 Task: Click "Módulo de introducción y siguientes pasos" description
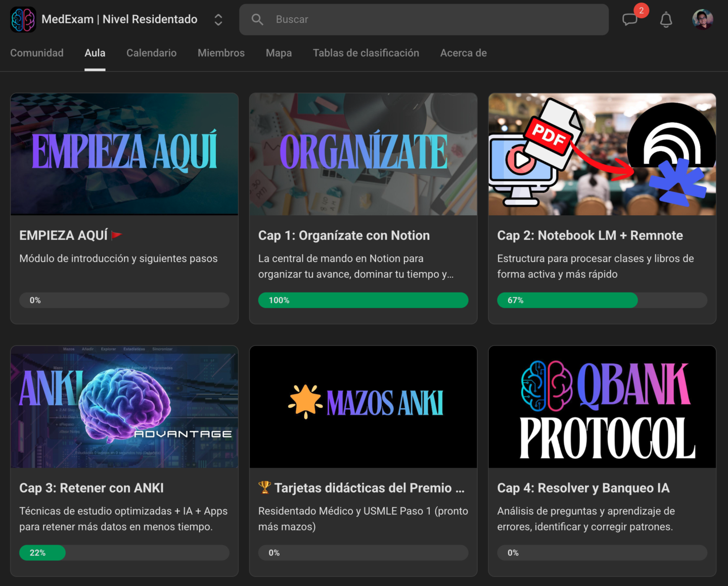point(118,259)
